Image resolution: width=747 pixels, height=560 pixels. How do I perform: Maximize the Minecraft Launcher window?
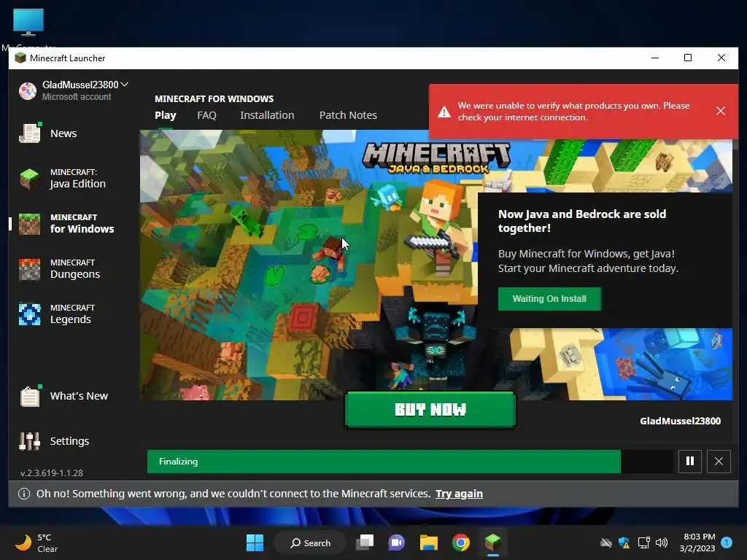click(688, 58)
